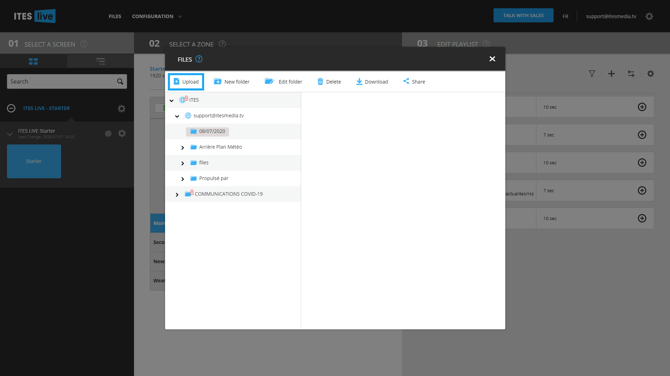
Task: Expand the ITES LIVE Starter screen row
Action: (10, 134)
